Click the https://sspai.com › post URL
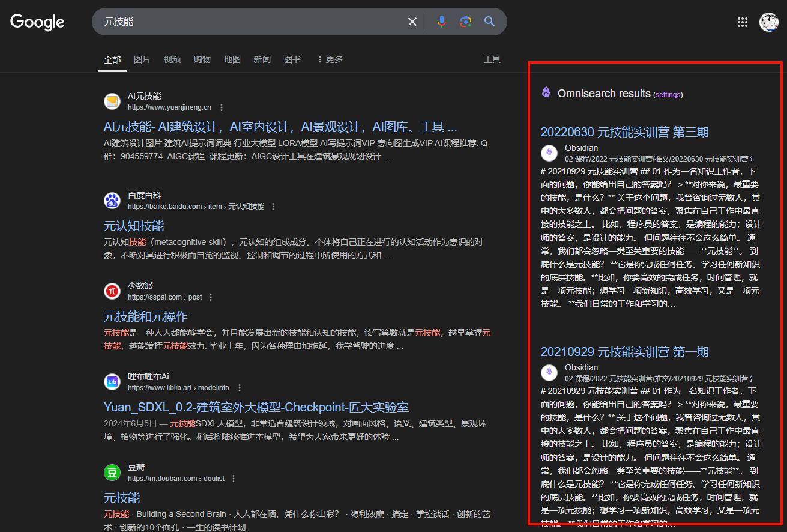Image resolution: width=787 pixels, height=532 pixels. coord(165,297)
